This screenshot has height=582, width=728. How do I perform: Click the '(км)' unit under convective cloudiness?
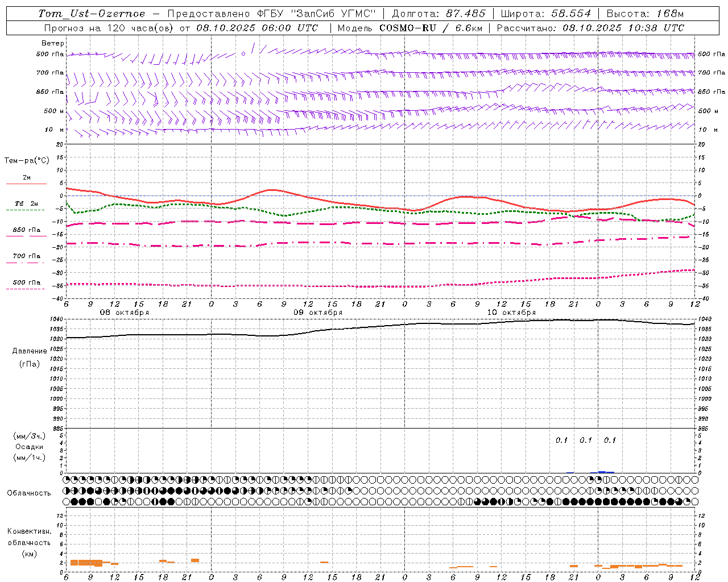(29, 554)
